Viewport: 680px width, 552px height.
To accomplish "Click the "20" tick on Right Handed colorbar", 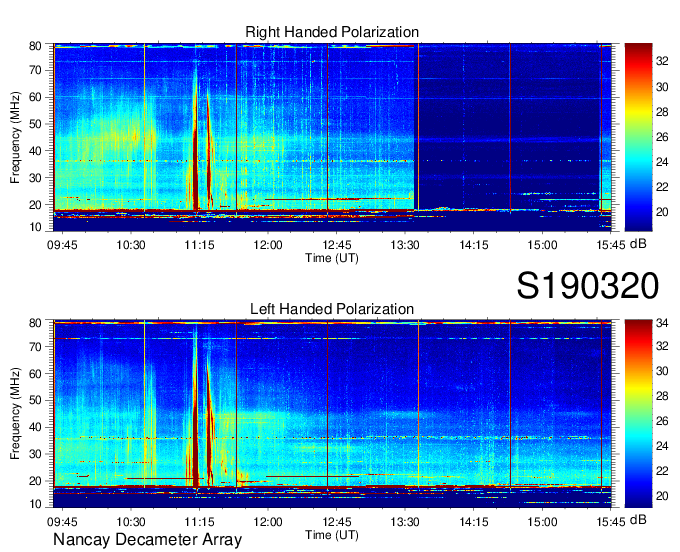I will 662,212.
